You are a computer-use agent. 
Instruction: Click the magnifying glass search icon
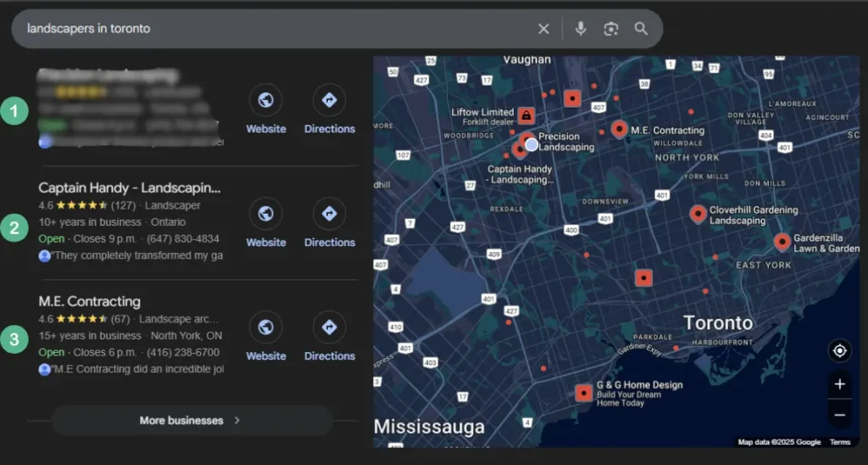click(641, 29)
